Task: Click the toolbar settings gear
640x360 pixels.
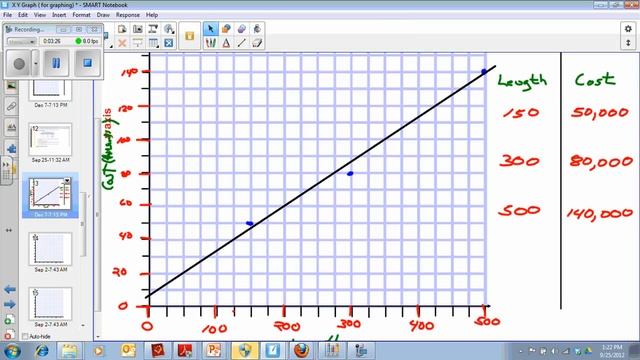Action: [x=628, y=29]
